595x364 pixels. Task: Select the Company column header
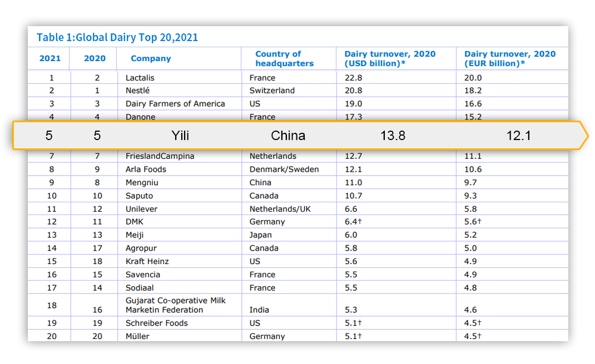151,58
